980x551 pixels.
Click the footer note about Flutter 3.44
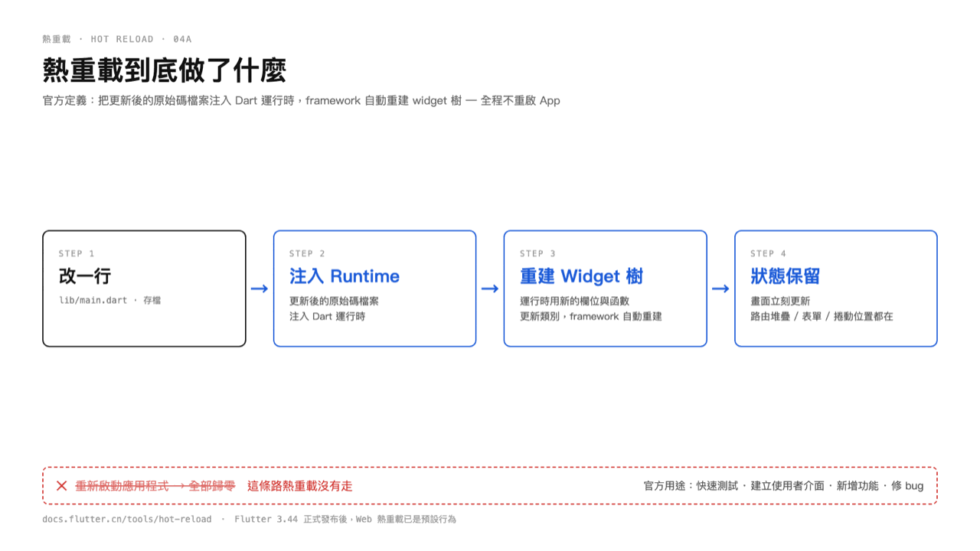(x=345, y=519)
